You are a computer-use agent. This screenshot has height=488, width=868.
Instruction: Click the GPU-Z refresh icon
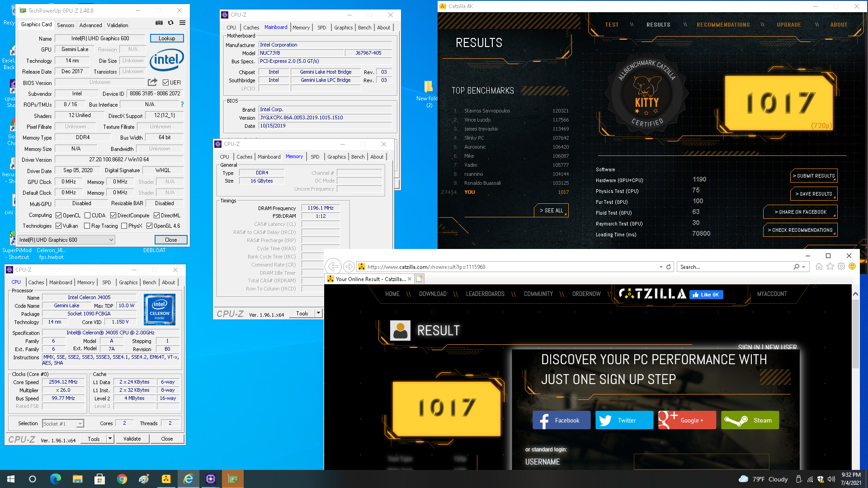pos(170,23)
